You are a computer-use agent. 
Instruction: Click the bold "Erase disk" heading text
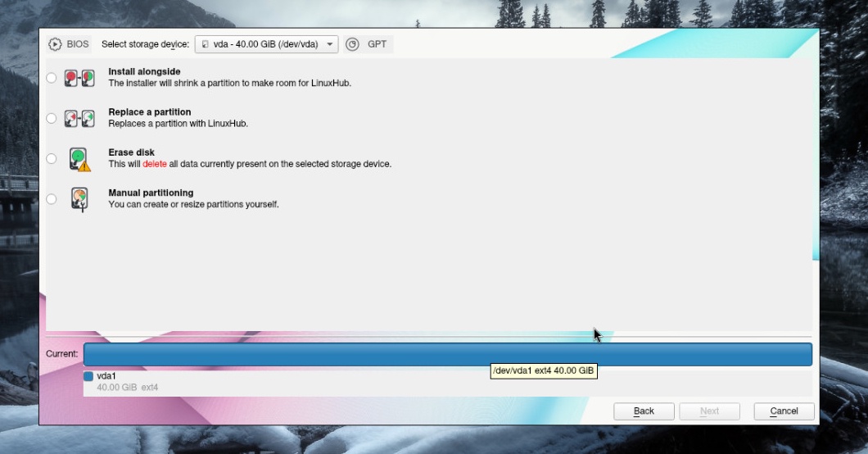click(131, 152)
